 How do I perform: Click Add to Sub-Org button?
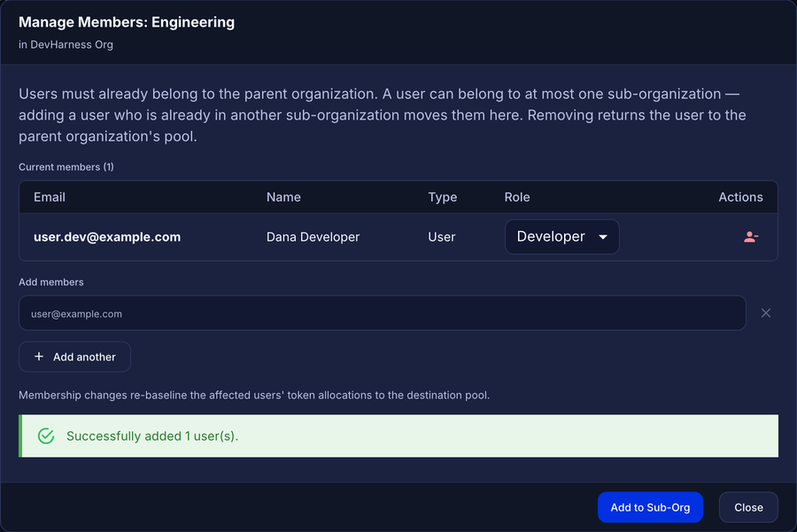pyautogui.click(x=650, y=507)
